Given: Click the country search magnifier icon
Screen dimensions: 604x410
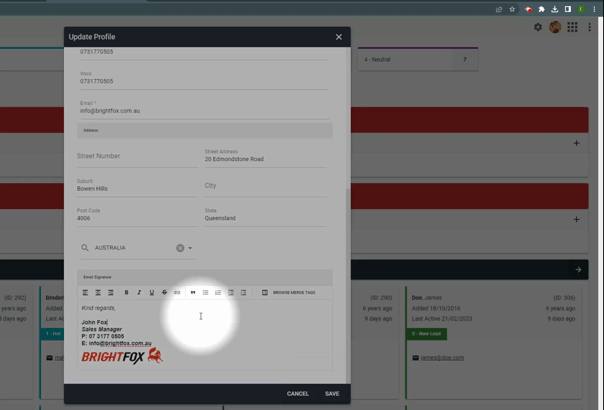Looking at the screenshot, I should click(85, 248).
